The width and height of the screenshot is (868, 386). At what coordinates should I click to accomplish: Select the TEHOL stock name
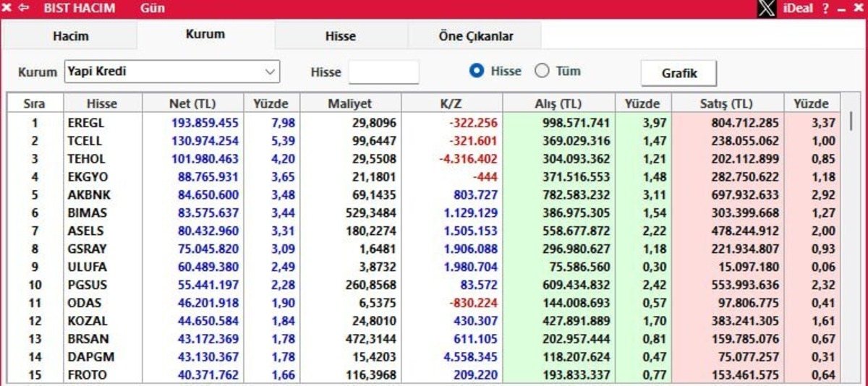click(87, 159)
